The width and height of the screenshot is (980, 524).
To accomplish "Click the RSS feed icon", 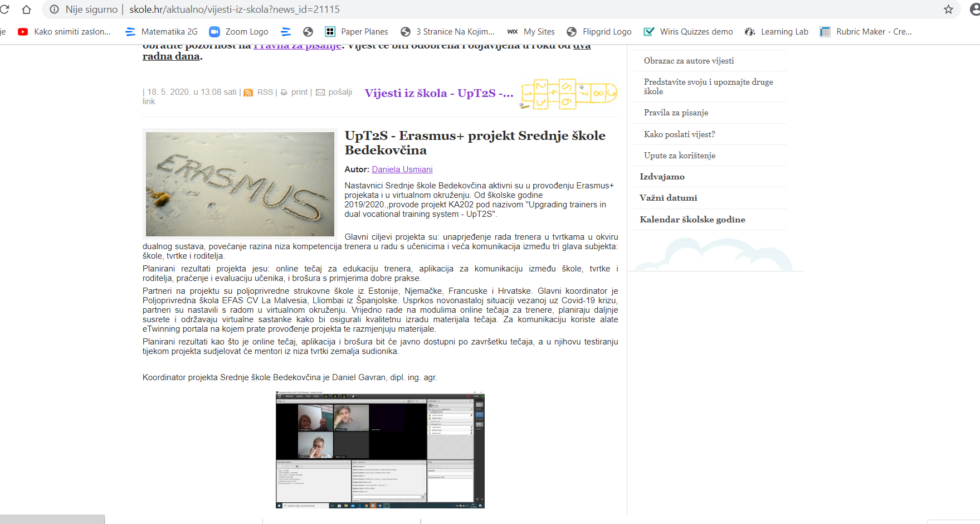I will click(248, 93).
